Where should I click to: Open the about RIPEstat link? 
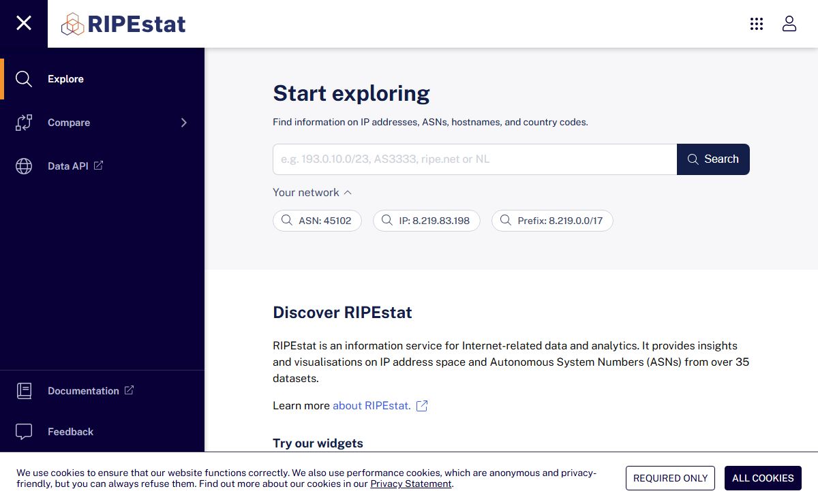372,406
